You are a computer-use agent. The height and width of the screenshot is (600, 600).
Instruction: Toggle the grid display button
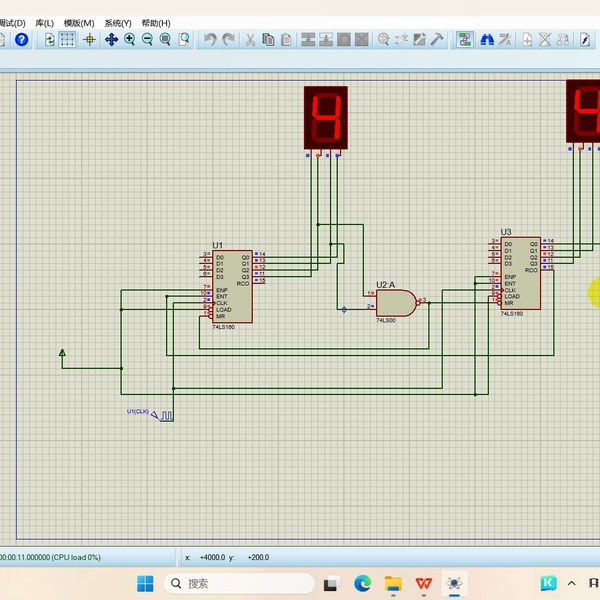point(68,40)
